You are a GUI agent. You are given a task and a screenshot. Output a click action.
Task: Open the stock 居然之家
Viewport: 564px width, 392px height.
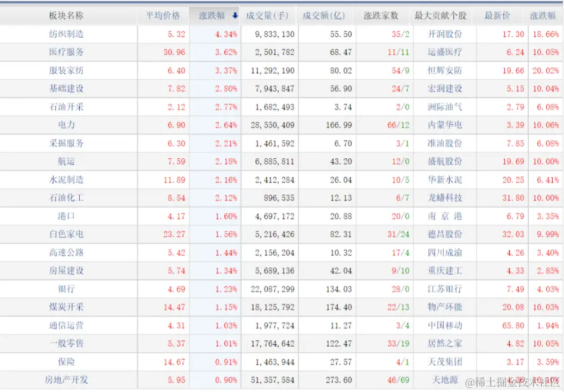444,343
